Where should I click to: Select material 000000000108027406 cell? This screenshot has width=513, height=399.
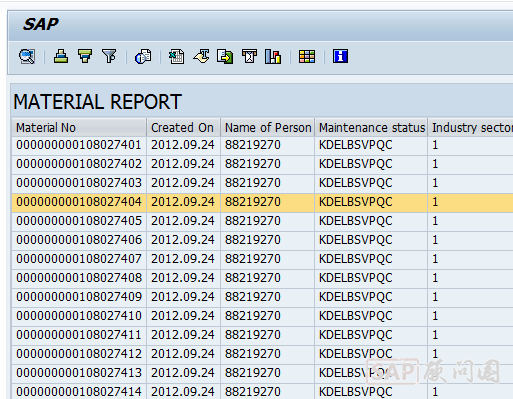coord(79,240)
